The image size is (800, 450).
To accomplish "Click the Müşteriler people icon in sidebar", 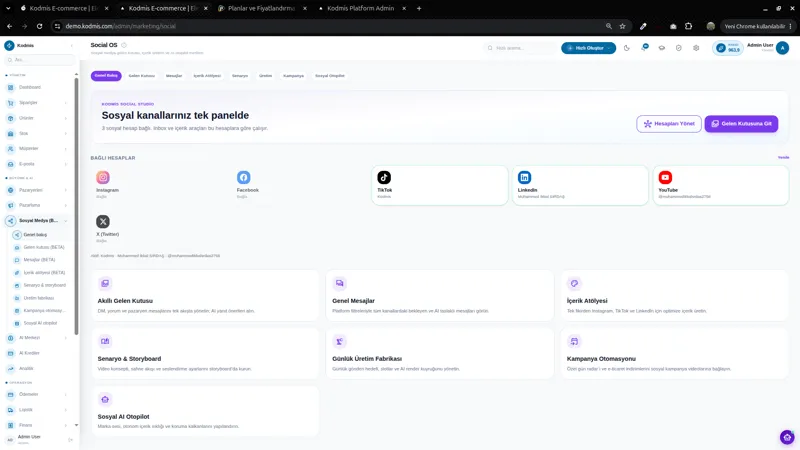I will [x=10, y=148].
